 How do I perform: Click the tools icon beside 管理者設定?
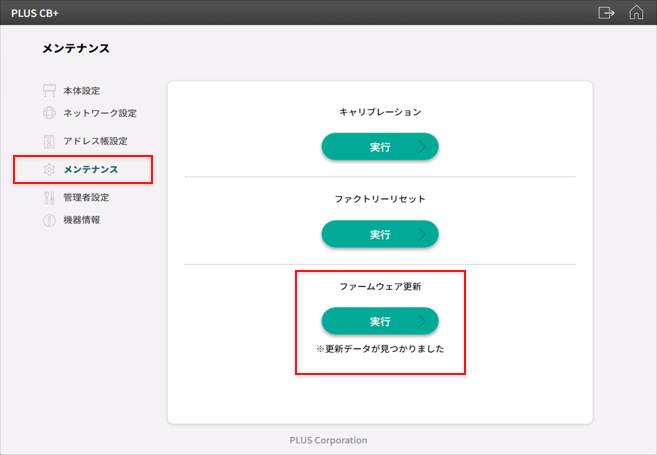49,198
